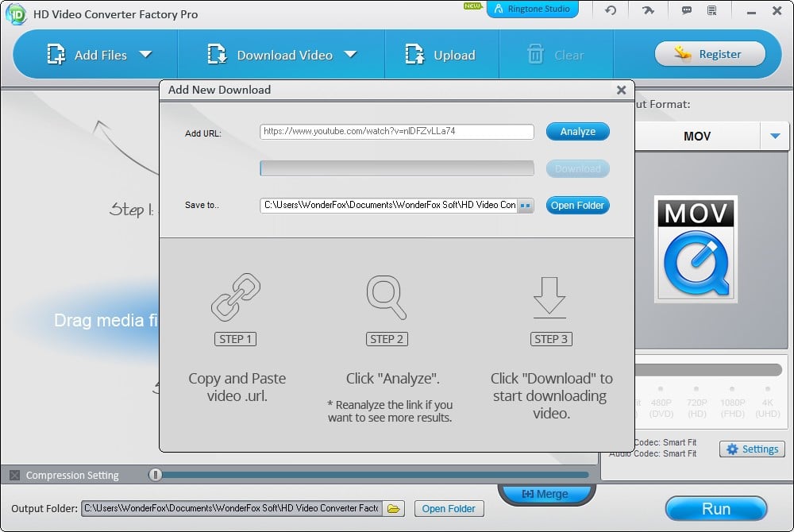Viewport: 794px width, 532px height.
Task: Click Open Folder button in download dialog
Action: [577, 206]
